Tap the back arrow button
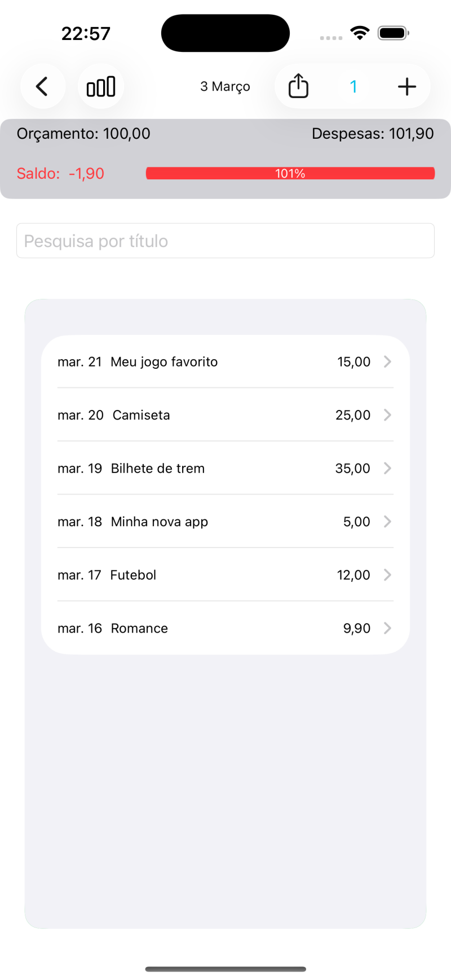 [x=42, y=87]
